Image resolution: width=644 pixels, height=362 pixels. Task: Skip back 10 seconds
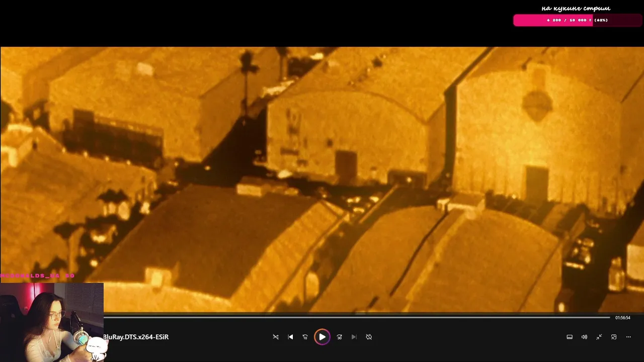(x=305, y=337)
